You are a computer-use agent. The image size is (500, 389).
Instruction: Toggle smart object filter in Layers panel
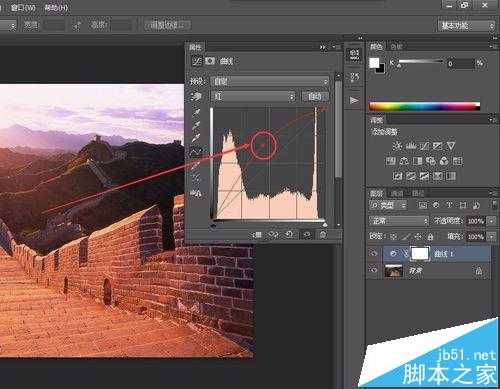(476, 205)
